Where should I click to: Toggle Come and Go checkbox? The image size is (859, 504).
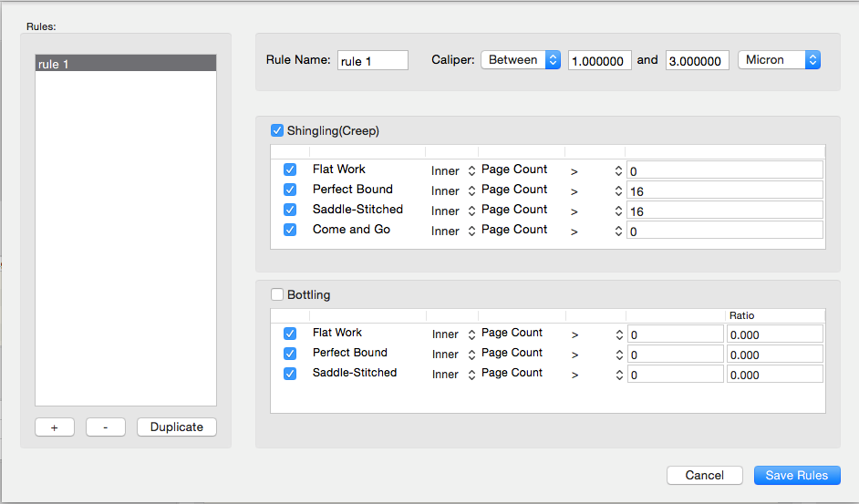pyautogui.click(x=290, y=230)
